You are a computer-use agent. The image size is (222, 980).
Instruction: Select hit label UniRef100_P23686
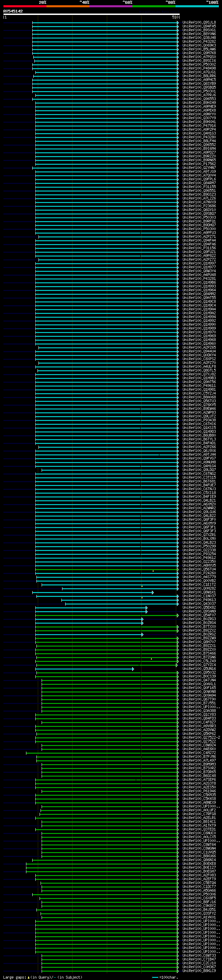tap(199, 206)
